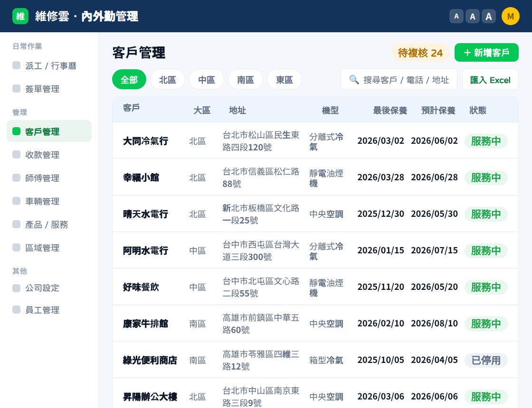The height and width of the screenshot is (408, 532).
Task: Sort by the 機型 column header
Action: pos(330,110)
